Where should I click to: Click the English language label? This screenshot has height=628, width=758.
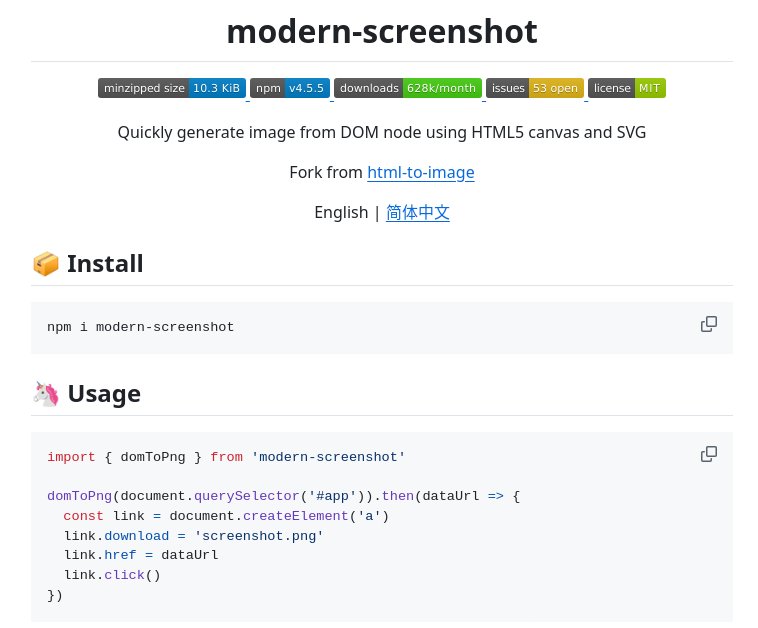[x=341, y=212]
